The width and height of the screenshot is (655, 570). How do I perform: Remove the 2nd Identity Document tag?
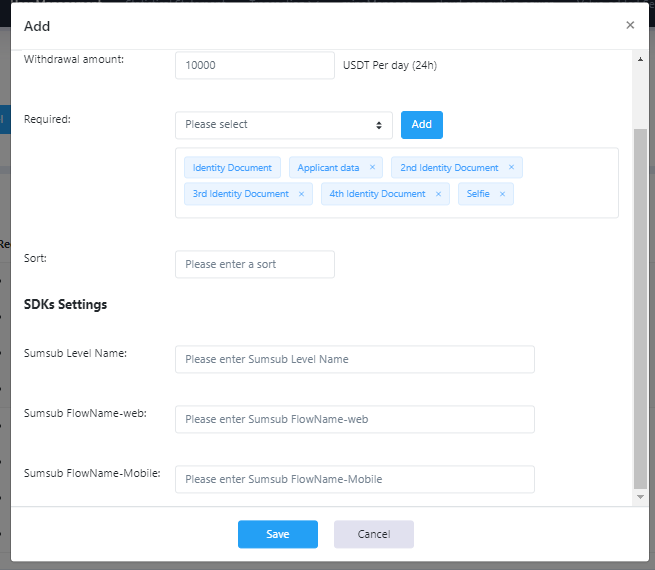pyautogui.click(x=511, y=167)
